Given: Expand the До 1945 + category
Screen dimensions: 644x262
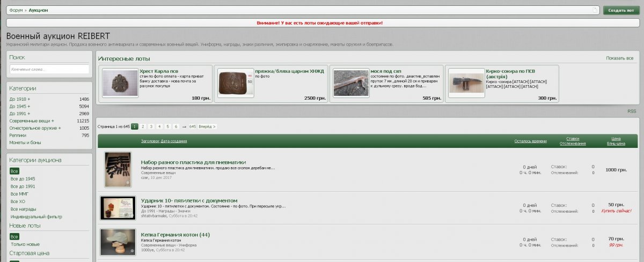Looking at the screenshot, I should [x=20, y=107].
